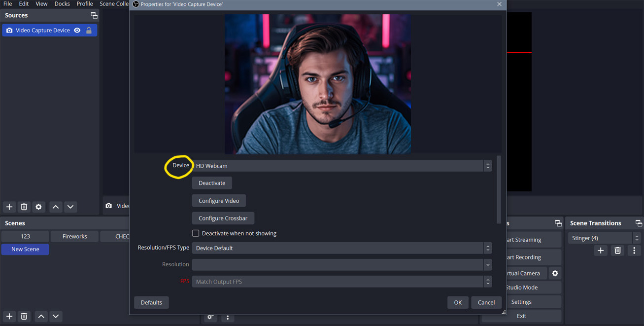The image size is (644, 326).
Task: Open the Docks menu
Action: [62, 4]
